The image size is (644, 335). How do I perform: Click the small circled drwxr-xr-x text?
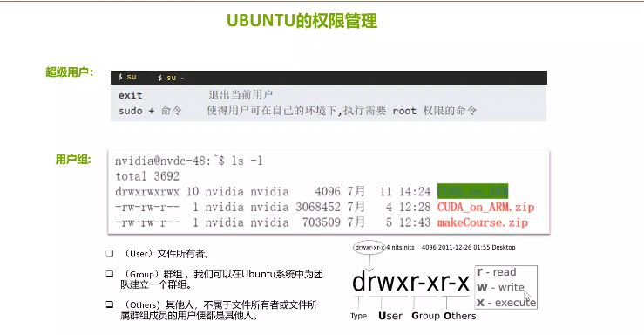click(x=369, y=248)
